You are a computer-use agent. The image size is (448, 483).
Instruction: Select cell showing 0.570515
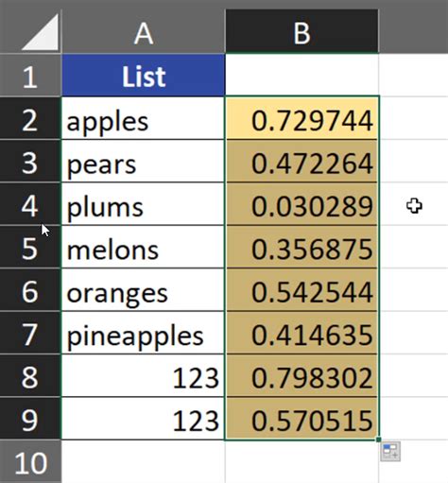(302, 419)
